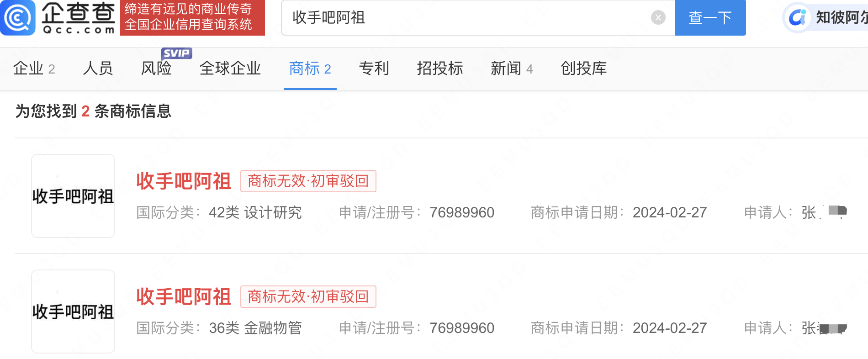868x359 pixels.
Task: Open first 收手吧阿祖 trademark thumbnail image
Action: click(73, 196)
